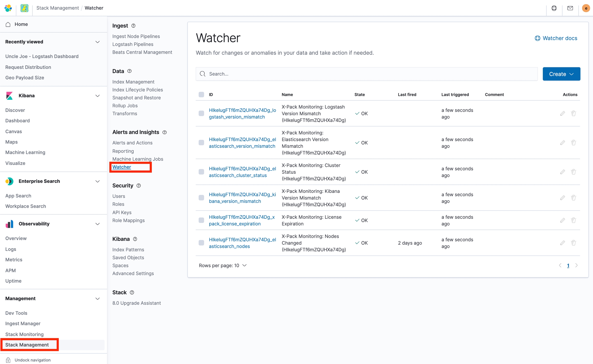Collapse the Kibana nav section
The height and width of the screenshot is (364, 593).
98,96
